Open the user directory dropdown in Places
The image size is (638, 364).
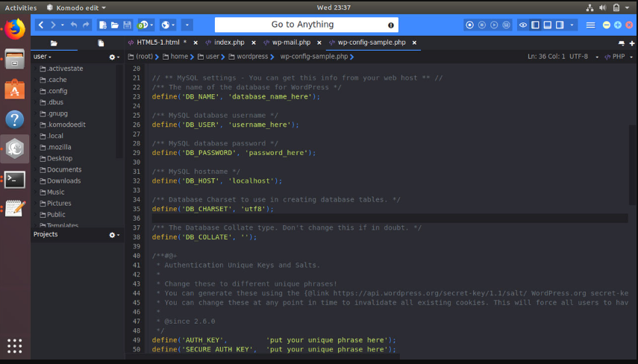click(x=43, y=57)
